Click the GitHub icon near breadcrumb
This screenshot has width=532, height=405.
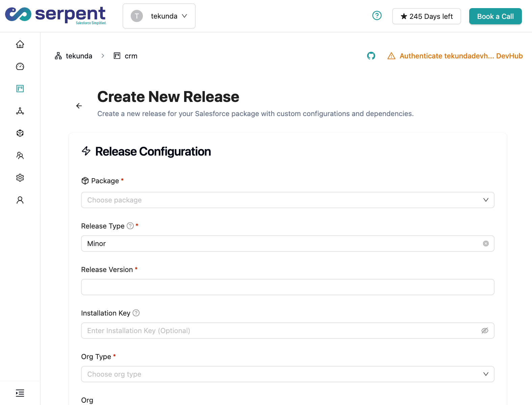371,56
